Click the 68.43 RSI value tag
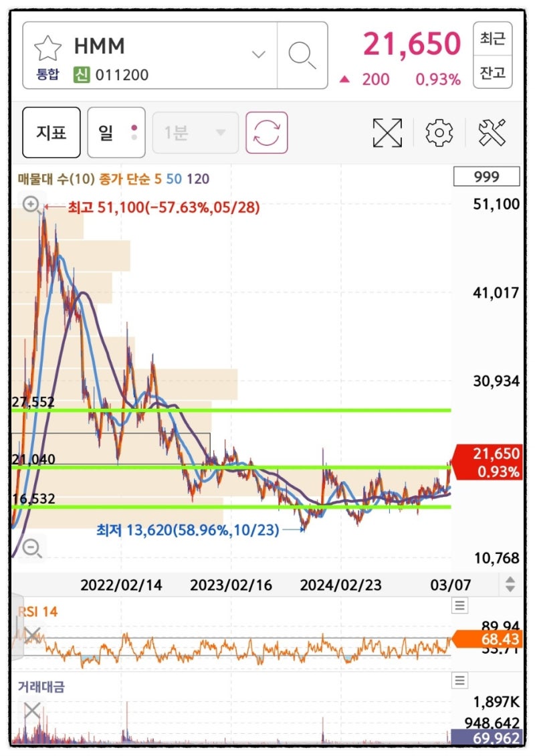 point(487,640)
